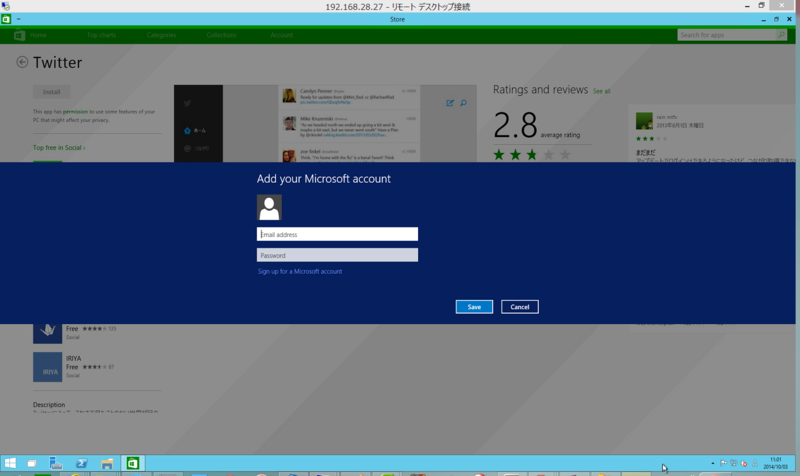Click the Search for apps box
The image size is (800, 476).
pos(727,35)
